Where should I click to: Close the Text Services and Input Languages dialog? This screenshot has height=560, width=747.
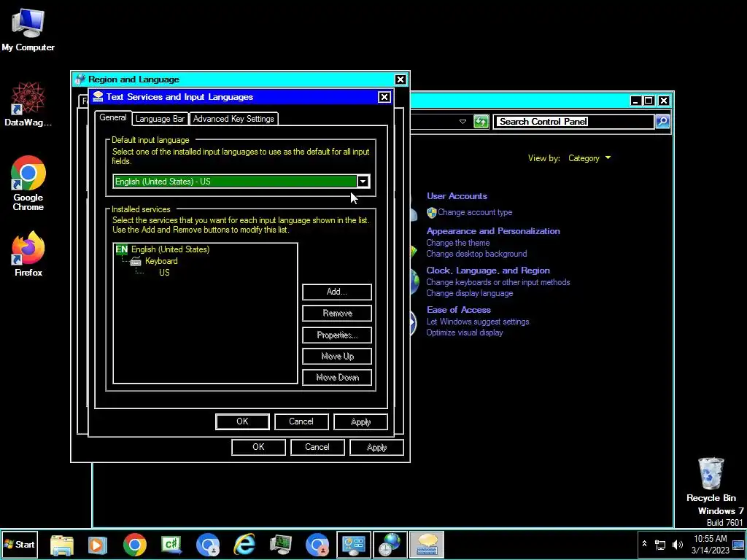[384, 97]
